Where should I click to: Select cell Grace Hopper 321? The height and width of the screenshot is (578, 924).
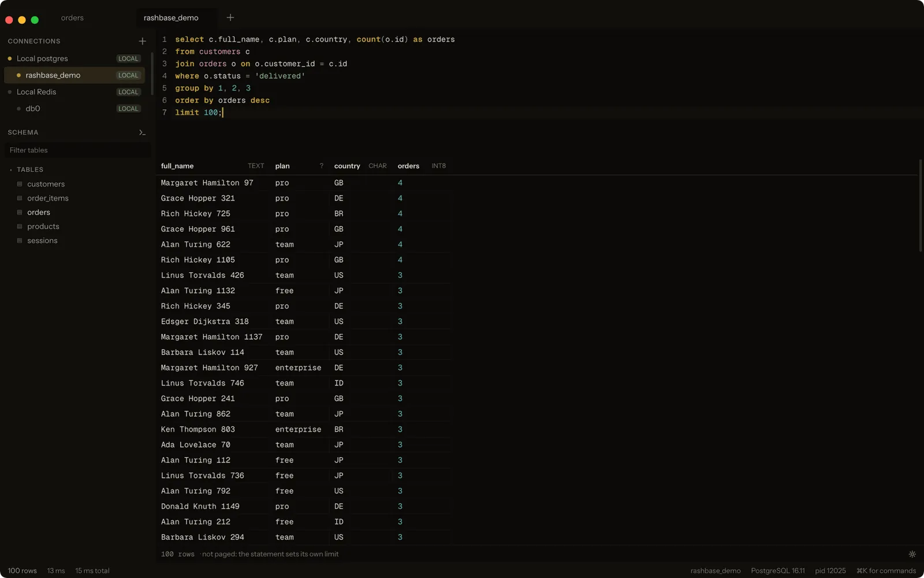coord(198,198)
